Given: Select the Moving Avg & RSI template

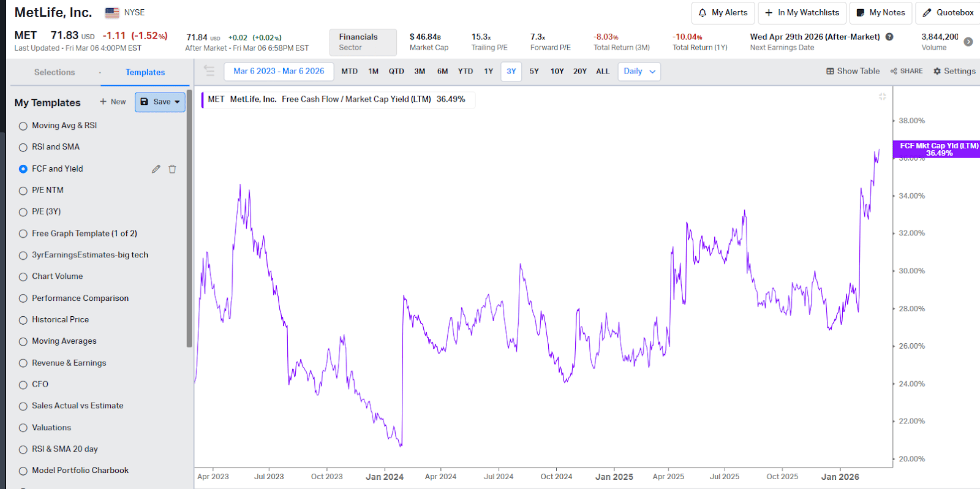Looking at the screenshot, I should coord(23,126).
